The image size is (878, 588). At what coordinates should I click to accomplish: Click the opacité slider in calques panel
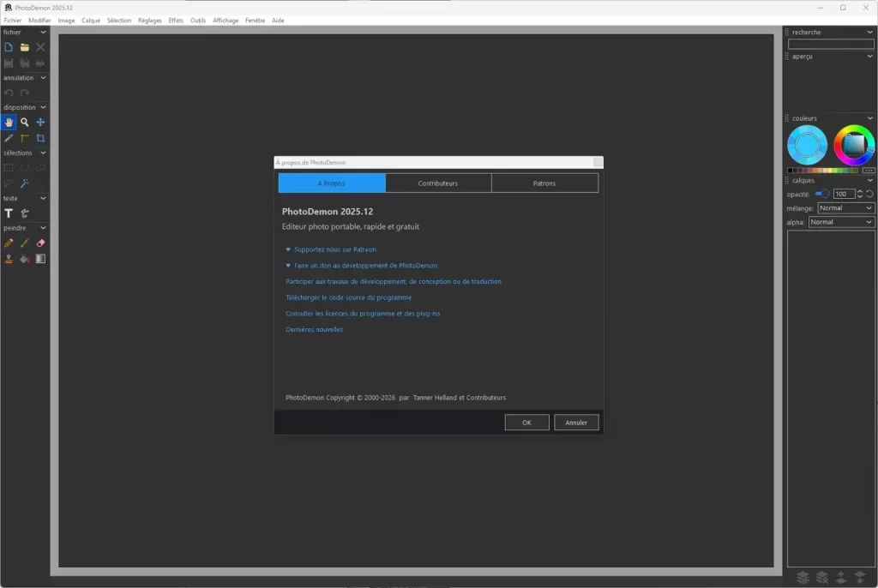tap(821, 194)
